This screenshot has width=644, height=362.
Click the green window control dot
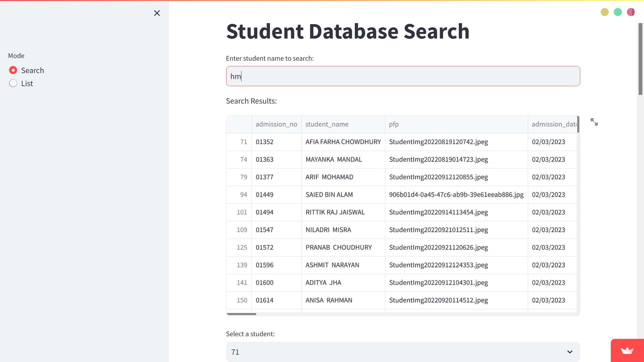point(618,12)
